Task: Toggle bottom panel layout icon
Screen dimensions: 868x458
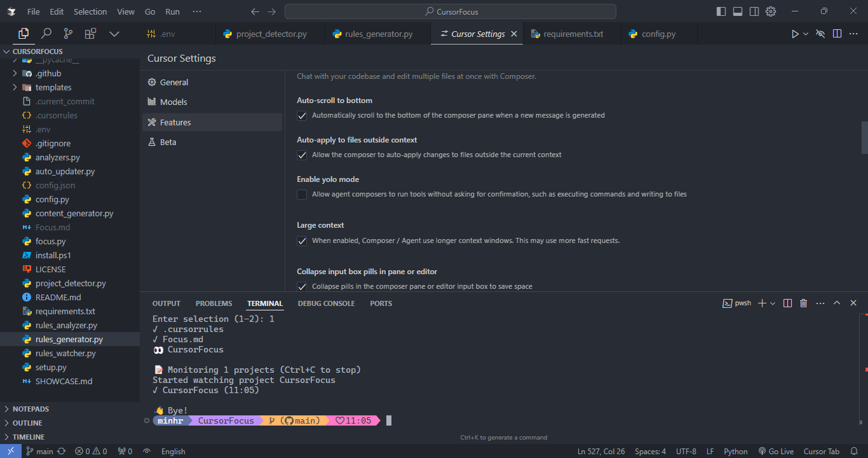Action: (x=738, y=11)
